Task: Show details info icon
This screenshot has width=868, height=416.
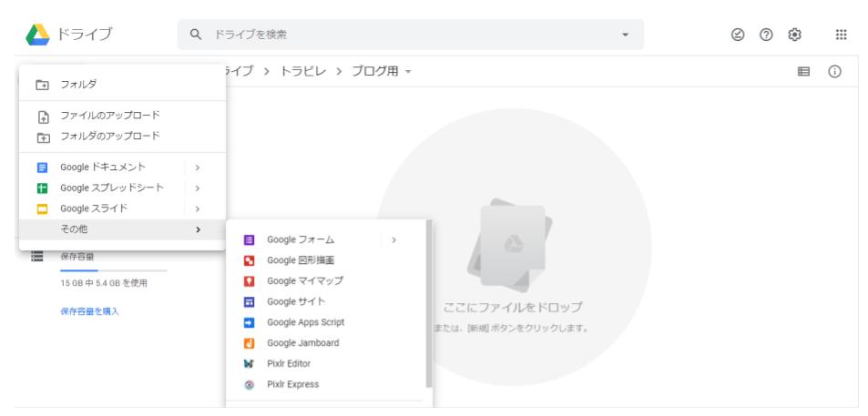Action: click(835, 71)
